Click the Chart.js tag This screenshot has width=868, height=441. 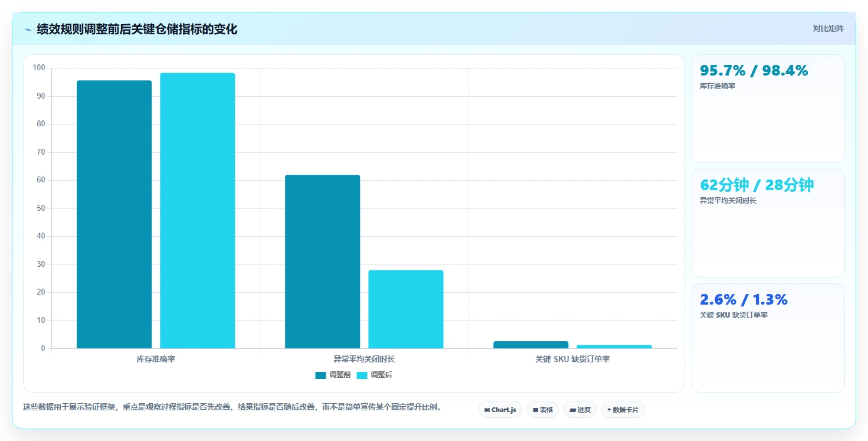[500, 410]
